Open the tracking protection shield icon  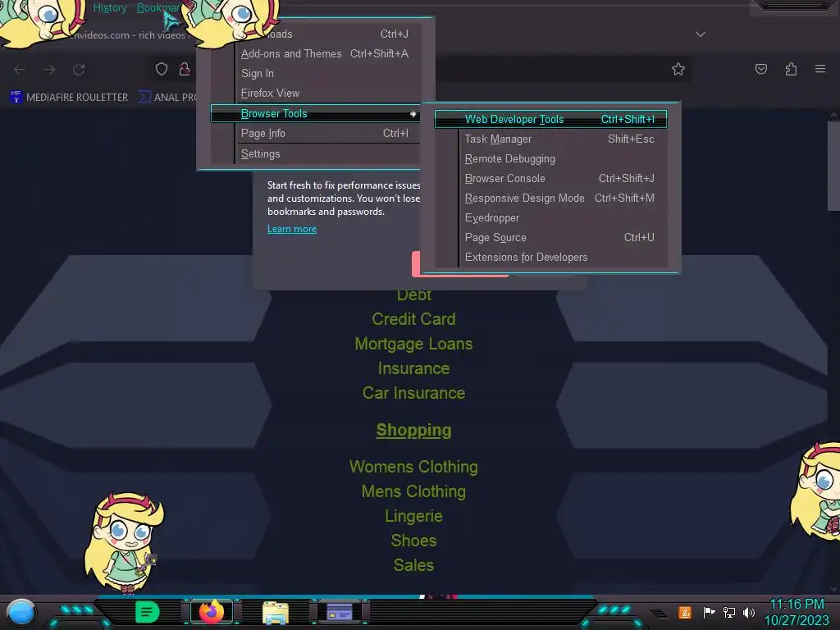(x=162, y=69)
